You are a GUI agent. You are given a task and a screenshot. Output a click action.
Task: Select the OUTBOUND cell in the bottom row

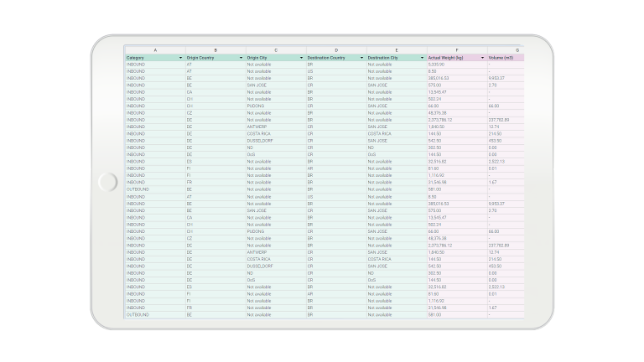[137, 315]
